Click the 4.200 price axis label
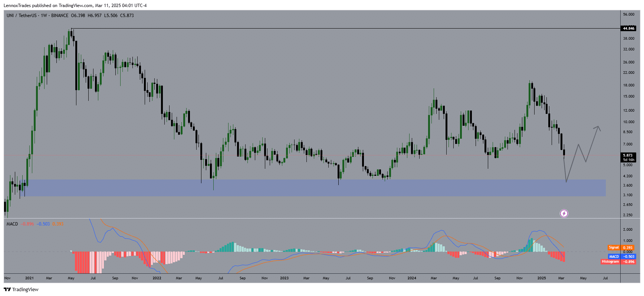 pos(628,176)
